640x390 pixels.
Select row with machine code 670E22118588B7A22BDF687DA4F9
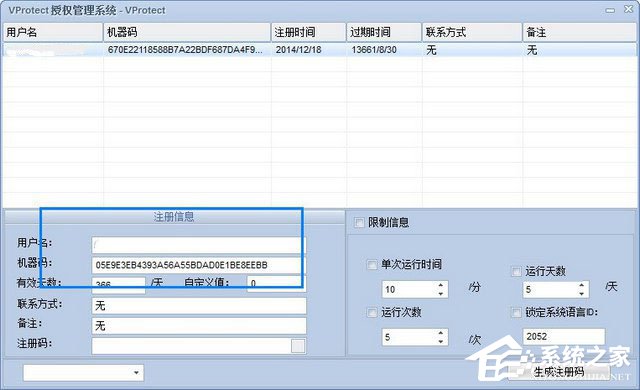tap(320, 50)
